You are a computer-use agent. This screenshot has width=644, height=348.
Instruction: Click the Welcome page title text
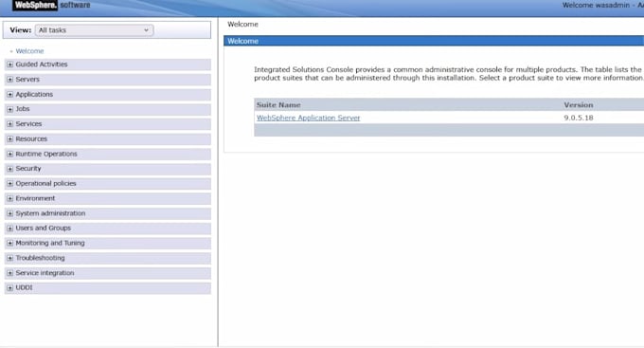[242, 25]
